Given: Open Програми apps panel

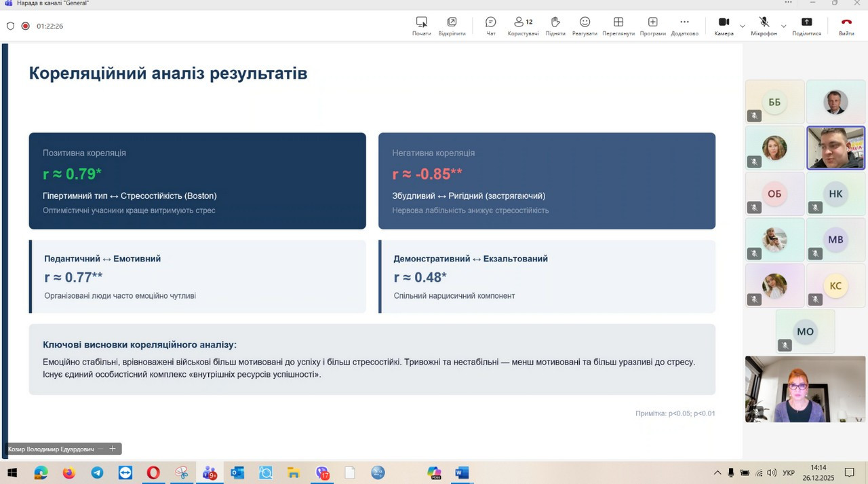Looking at the screenshot, I should (x=652, y=26).
